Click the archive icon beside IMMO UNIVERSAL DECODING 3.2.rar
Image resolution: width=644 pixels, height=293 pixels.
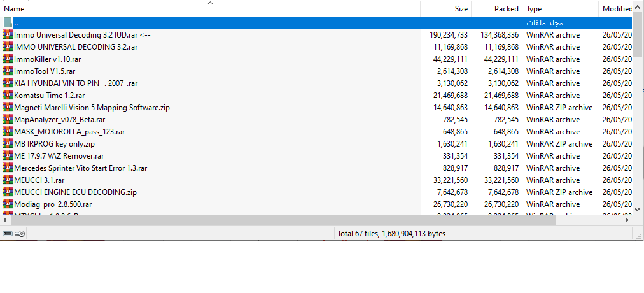(x=8, y=47)
